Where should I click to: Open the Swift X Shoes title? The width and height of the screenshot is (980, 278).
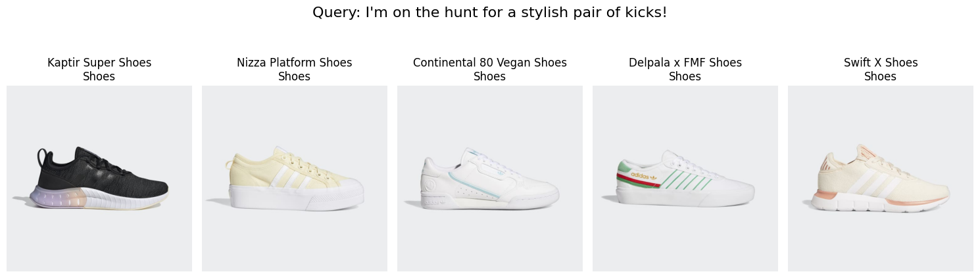[x=881, y=63]
